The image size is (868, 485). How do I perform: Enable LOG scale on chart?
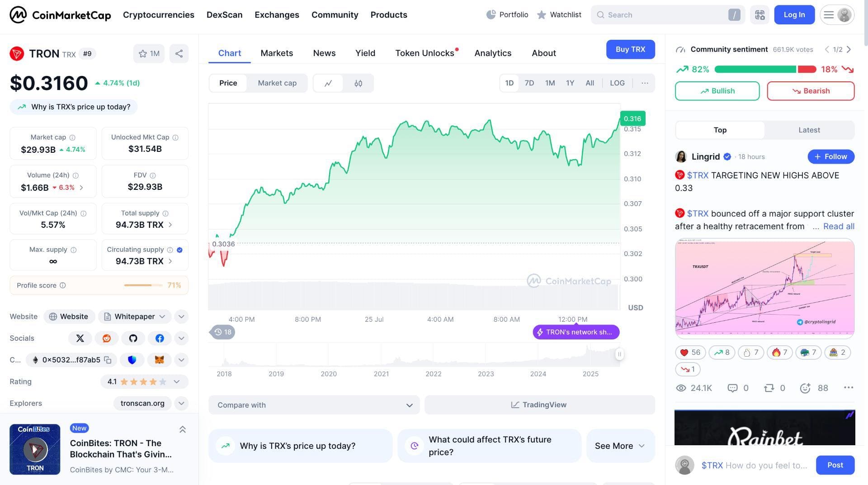(617, 83)
